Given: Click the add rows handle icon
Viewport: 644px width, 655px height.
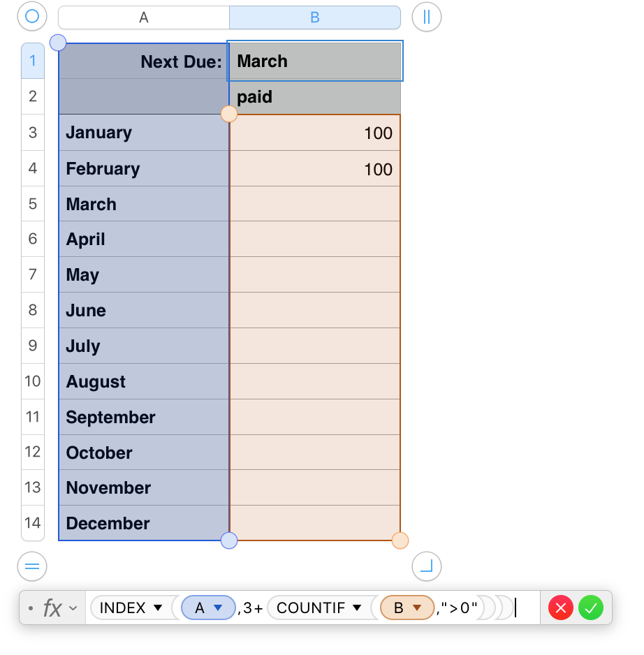Looking at the screenshot, I should (32, 566).
